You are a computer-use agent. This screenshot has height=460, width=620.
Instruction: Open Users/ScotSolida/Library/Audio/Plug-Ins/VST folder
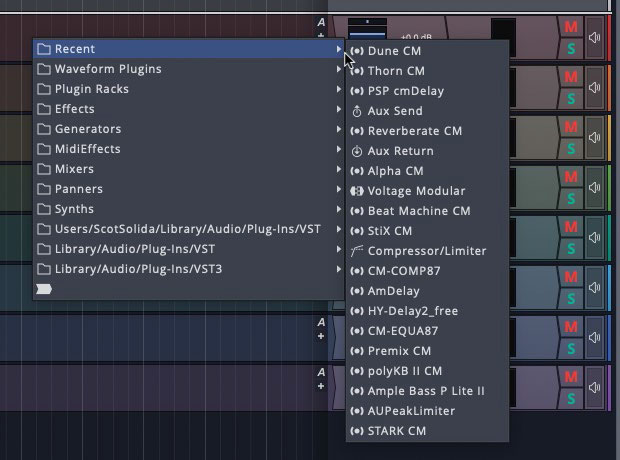(x=188, y=229)
